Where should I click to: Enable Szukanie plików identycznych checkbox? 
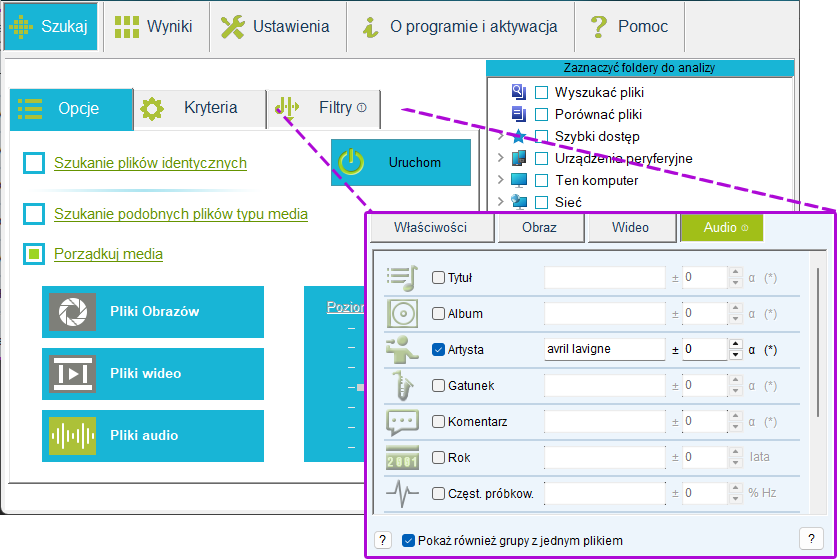click(x=34, y=163)
